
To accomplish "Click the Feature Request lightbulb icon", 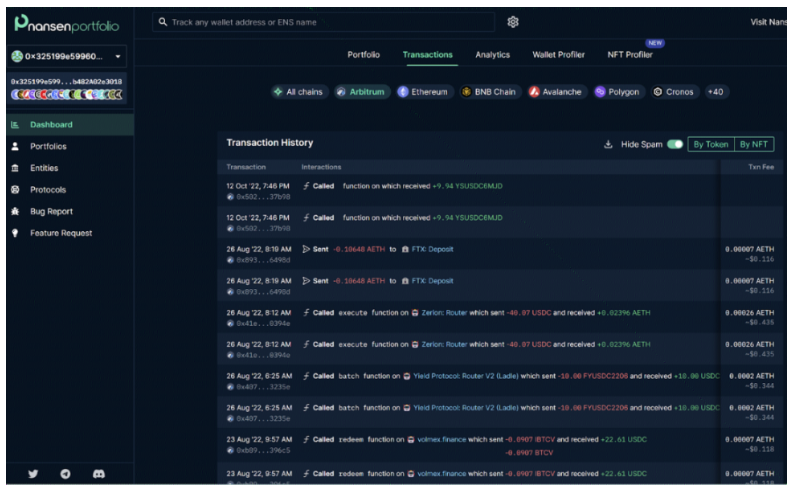I will (15, 233).
